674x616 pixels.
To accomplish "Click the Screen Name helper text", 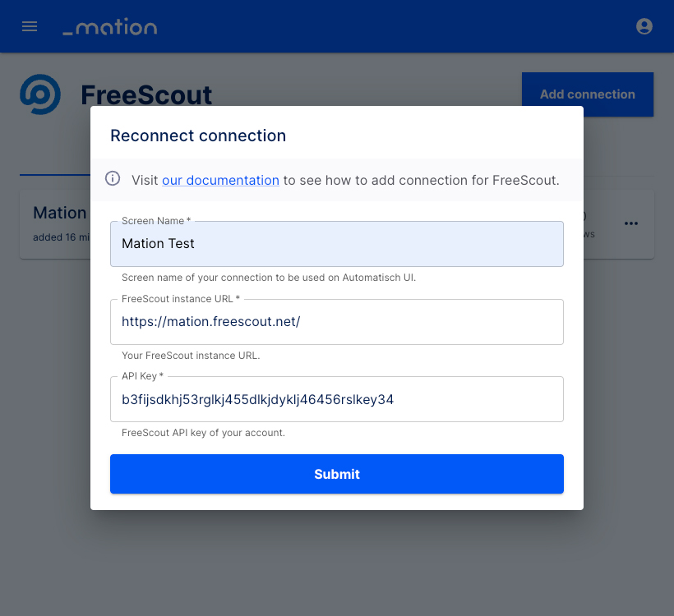I will (269, 278).
